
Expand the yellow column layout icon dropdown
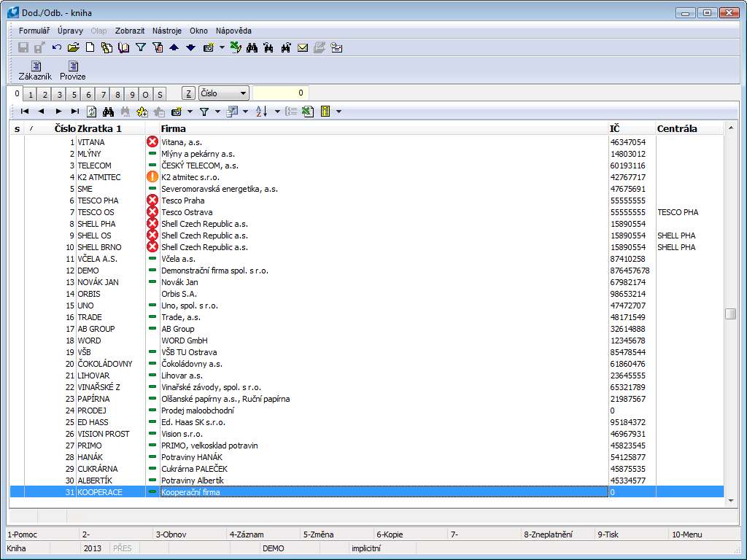338,112
